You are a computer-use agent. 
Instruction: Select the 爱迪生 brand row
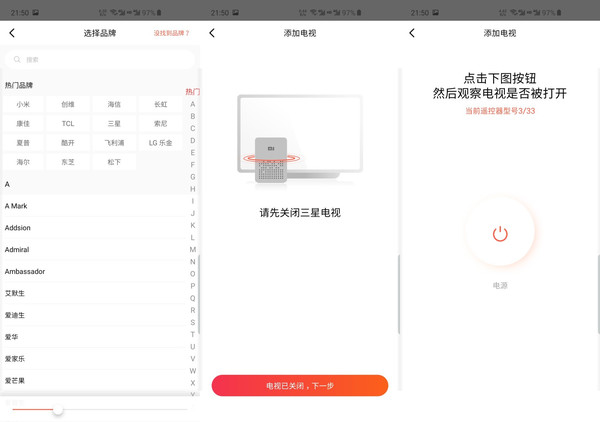[x=94, y=315]
